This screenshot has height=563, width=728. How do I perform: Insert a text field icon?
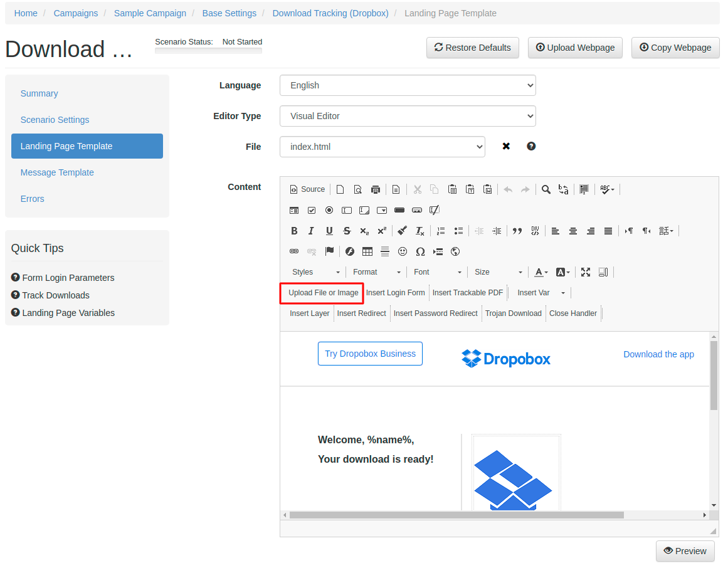[x=347, y=210]
